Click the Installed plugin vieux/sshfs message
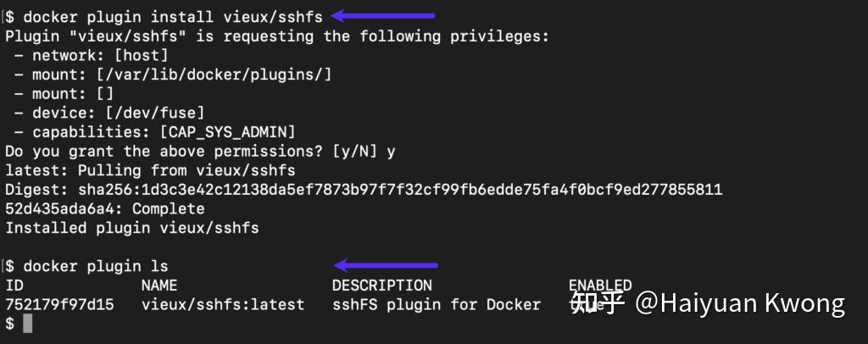The height and width of the screenshot is (344, 868). pyautogui.click(x=132, y=228)
